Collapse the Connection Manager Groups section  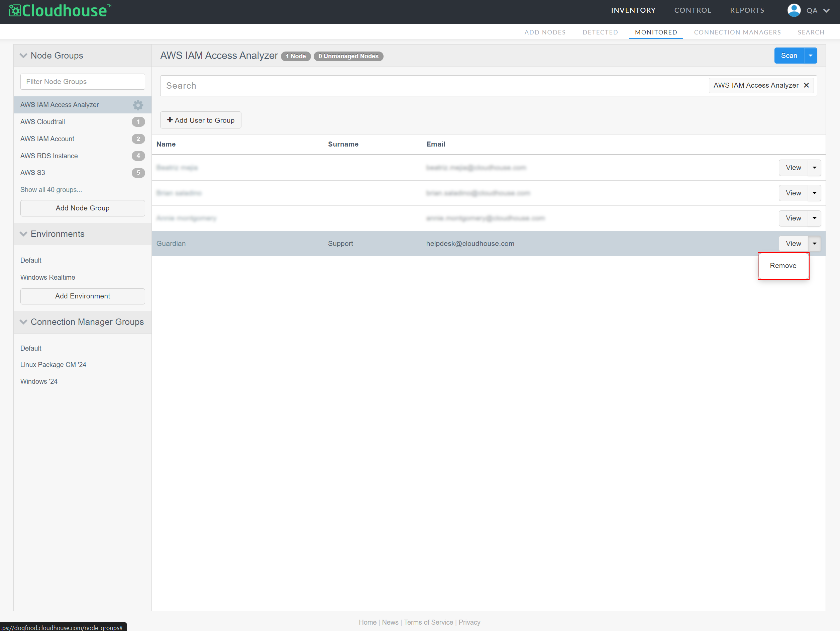coord(23,322)
